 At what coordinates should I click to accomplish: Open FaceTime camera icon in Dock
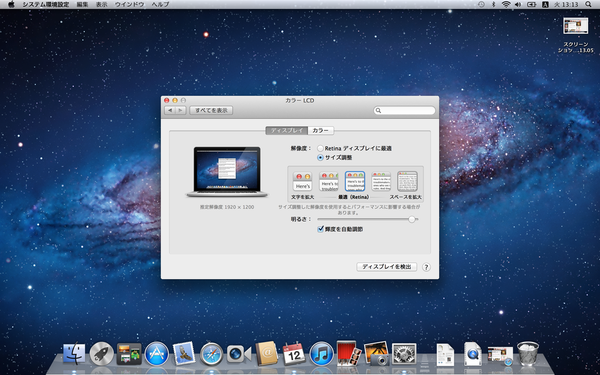(239, 354)
